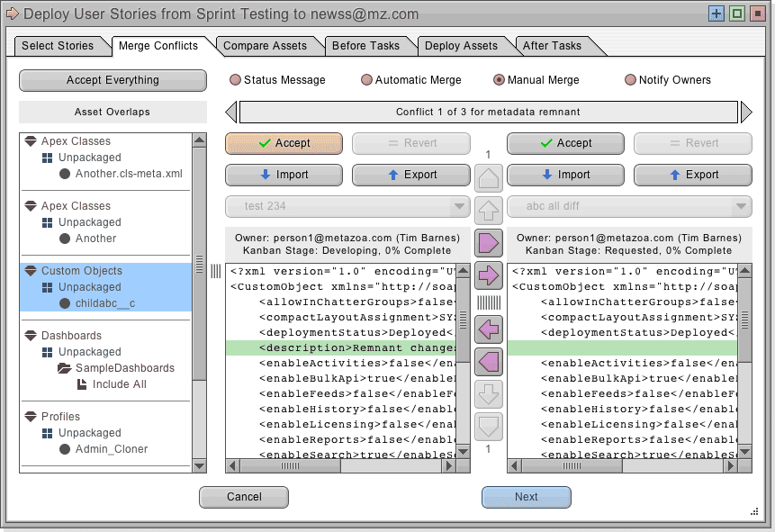775x532 pixels.
Task: Click the right pane Export button
Action: coord(692,175)
